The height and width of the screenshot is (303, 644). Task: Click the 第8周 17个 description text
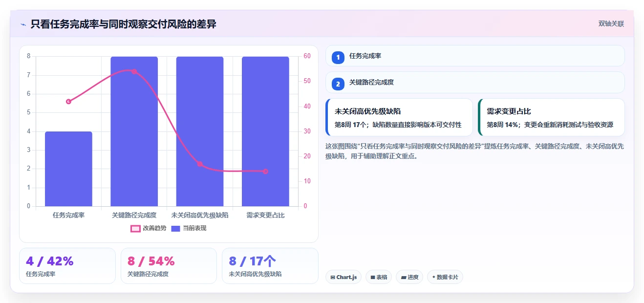(x=398, y=125)
